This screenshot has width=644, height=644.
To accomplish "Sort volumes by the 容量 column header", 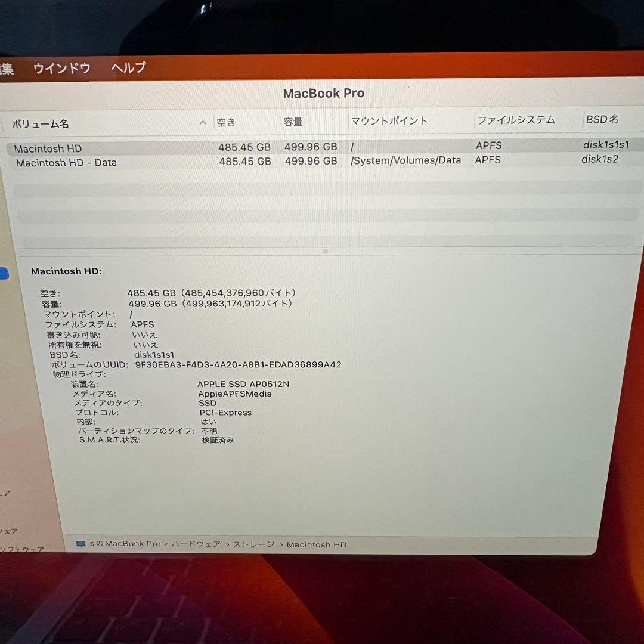I will tap(292, 120).
